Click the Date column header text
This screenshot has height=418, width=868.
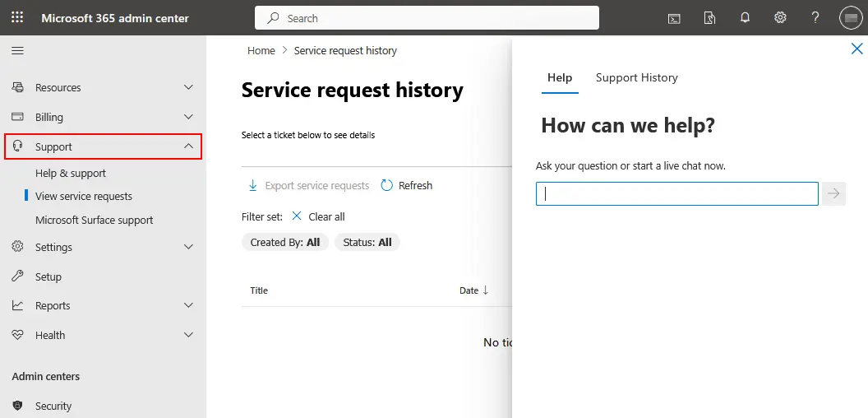[469, 290]
